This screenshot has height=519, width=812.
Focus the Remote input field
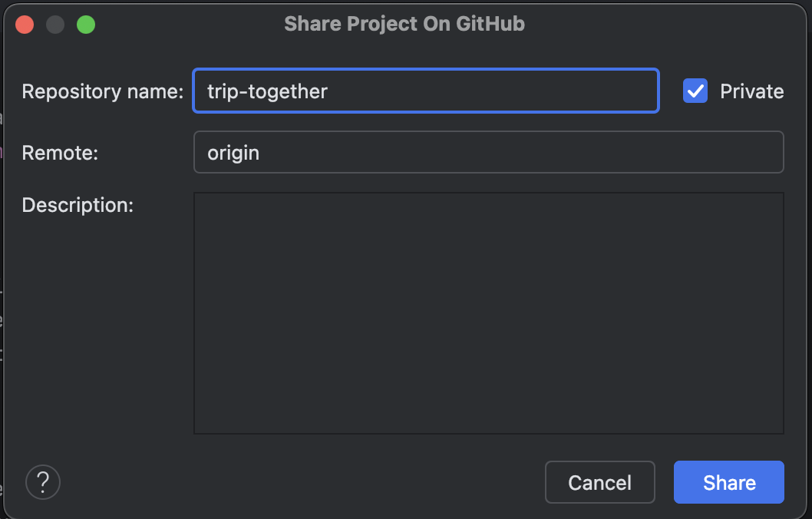[488, 152]
